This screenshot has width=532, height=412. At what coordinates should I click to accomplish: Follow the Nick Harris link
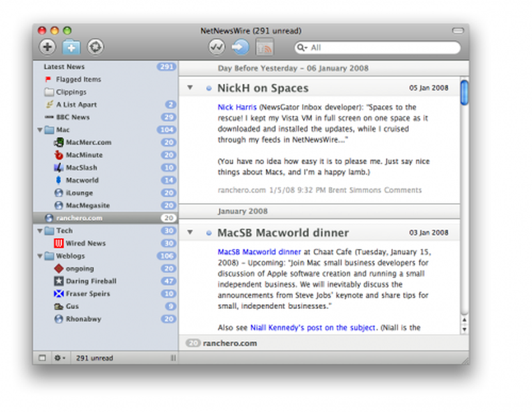click(x=237, y=107)
